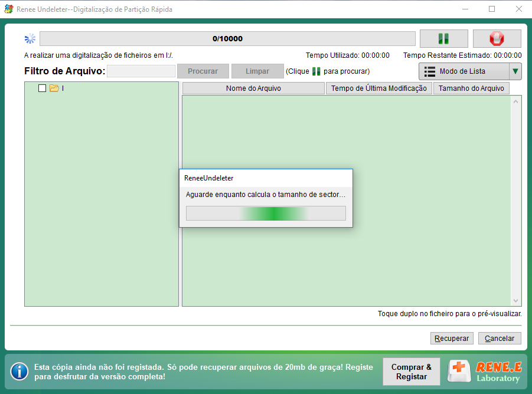Click 'A realizar uma digitalização de ficheiros' status text
The height and width of the screenshot is (394, 532).
coord(99,55)
